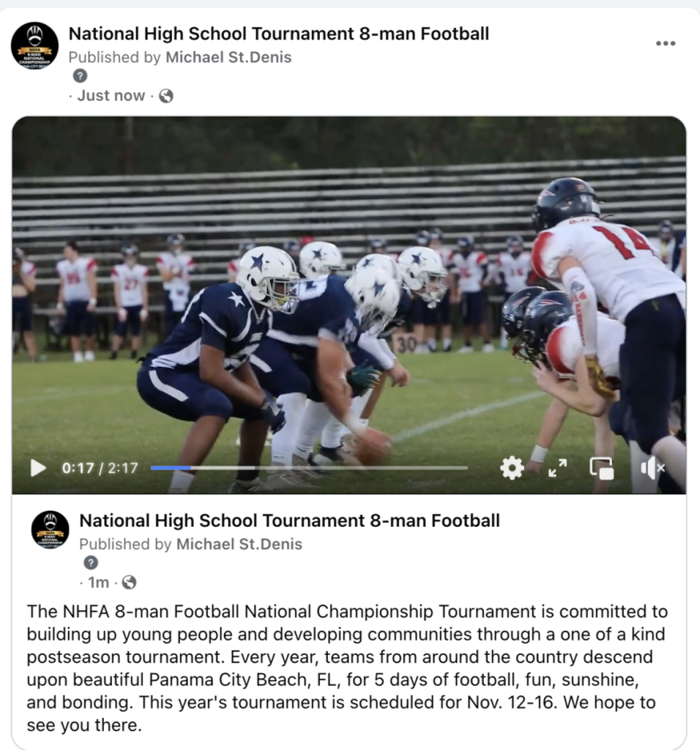
Task: Open Michael St.Denis link in shared post
Action: [x=239, y=544]
